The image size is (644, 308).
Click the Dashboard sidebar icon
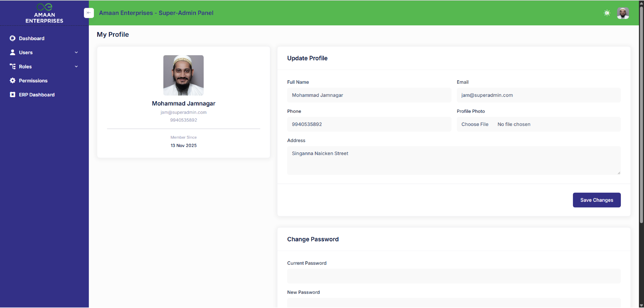[x=13, y=38]
